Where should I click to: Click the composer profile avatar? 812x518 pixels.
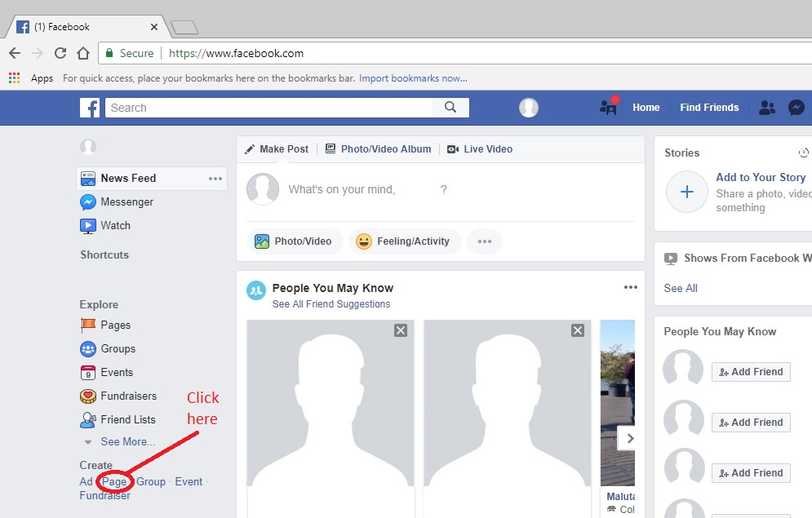point(263,189)
